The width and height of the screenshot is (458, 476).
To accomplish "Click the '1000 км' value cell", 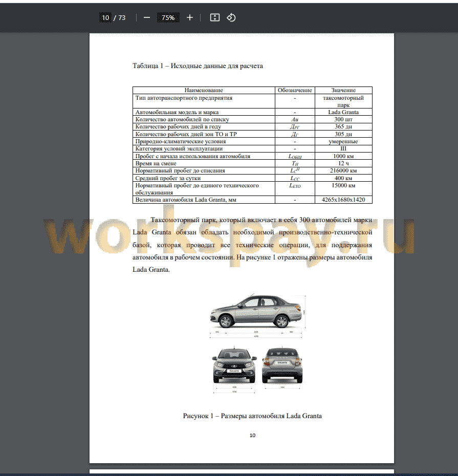I will 343,156.
